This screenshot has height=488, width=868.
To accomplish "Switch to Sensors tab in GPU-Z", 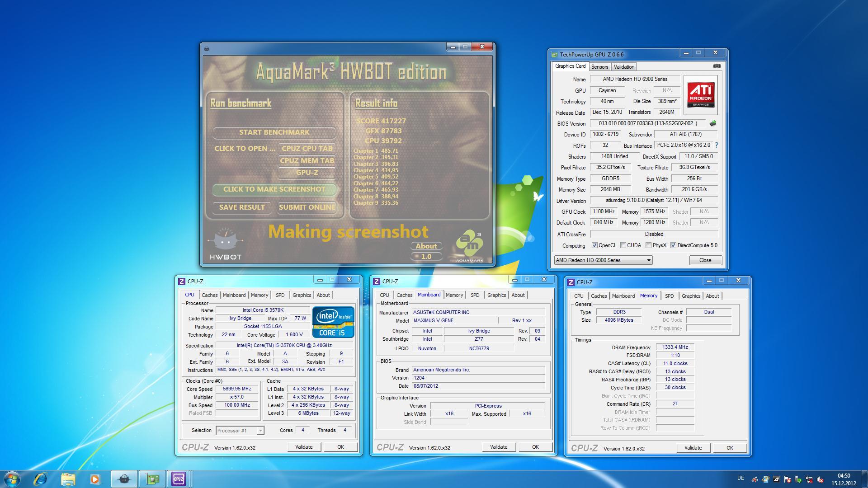I will point(599,67).
